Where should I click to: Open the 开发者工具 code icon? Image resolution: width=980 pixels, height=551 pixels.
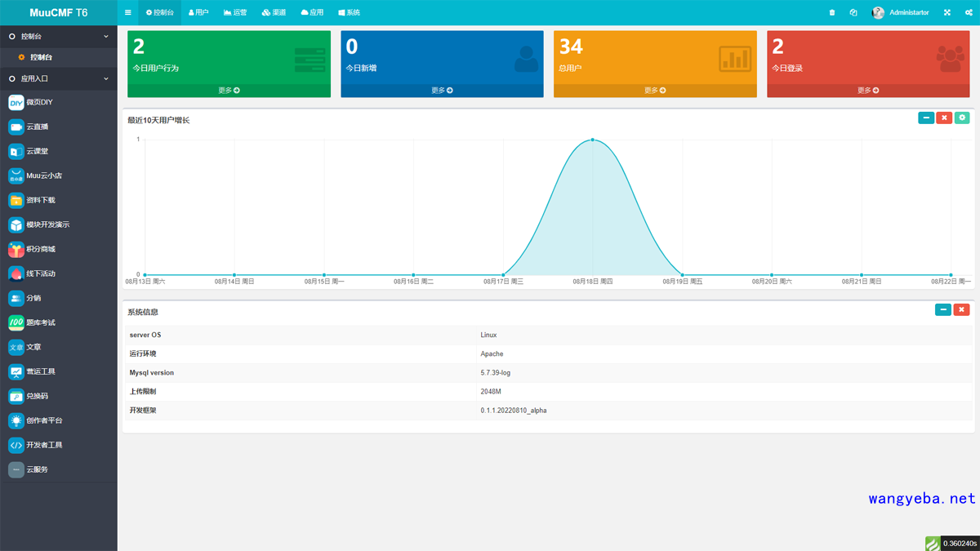point(16,445)
